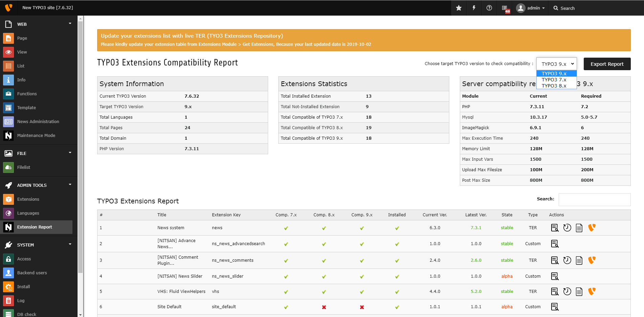This screenshot has width=644, height=317.
Task: Open bookmarks star icon in top bar
Action: point(459,8)
